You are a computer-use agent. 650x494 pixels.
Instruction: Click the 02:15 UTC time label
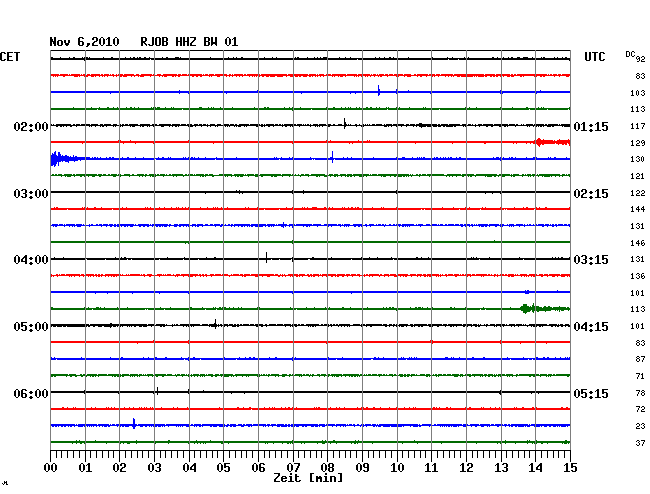tap(591, 194)
